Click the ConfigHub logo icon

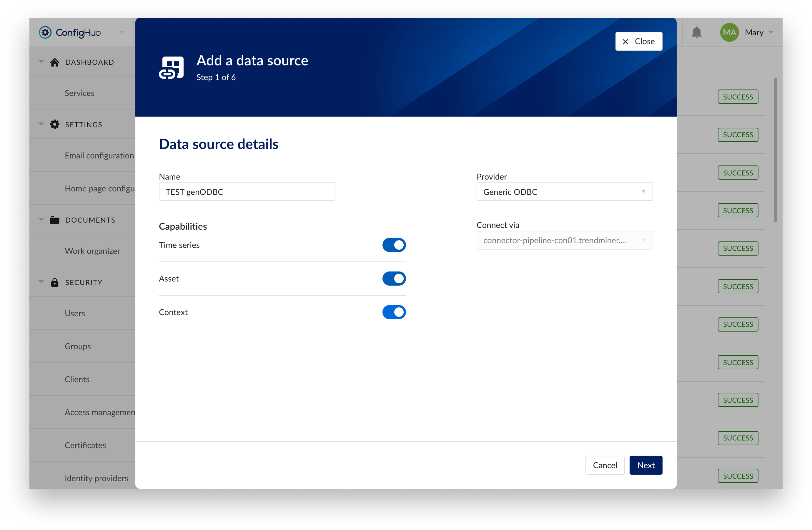pyautogui.click(x=45, y=32)
